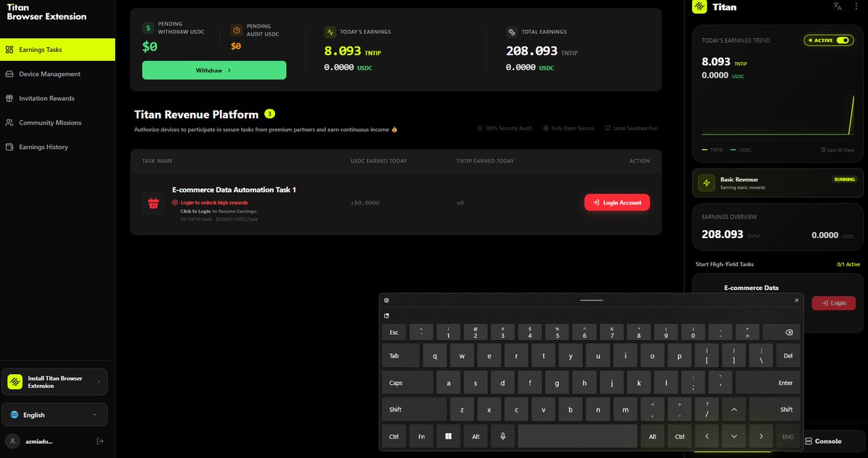Open Community Missions page
This screenshot has width=868, height=458.
[58, 122]
